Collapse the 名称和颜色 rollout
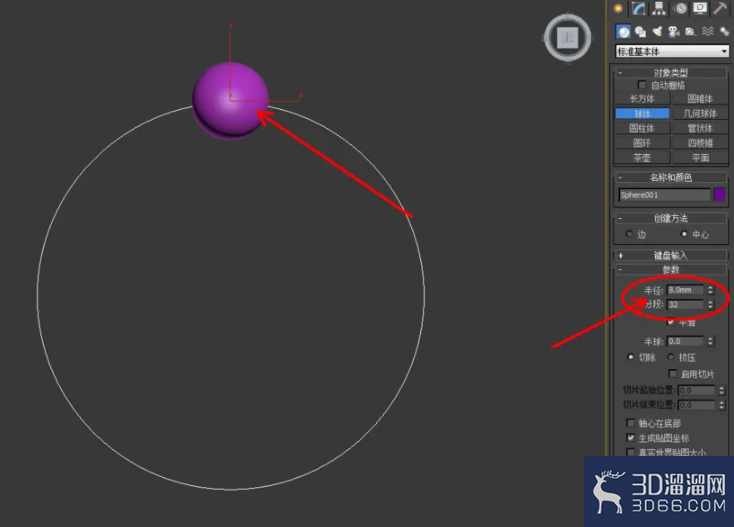Image resolution: width=734 pixels, height=527 pixels. pos(670,177)
